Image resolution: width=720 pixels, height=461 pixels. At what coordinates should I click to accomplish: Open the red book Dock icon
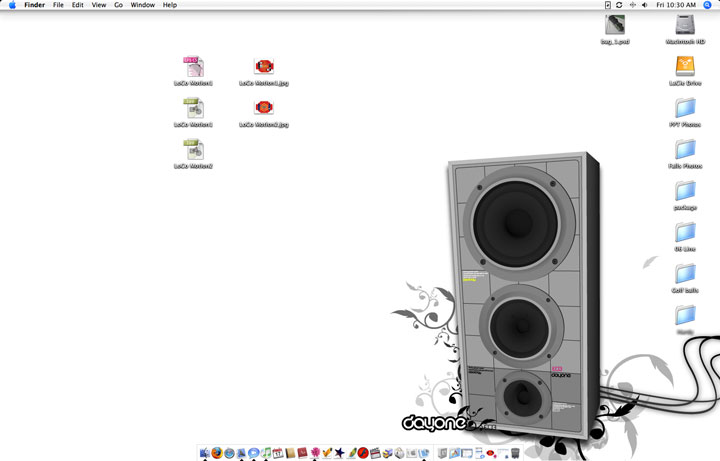tap(302, 453)
